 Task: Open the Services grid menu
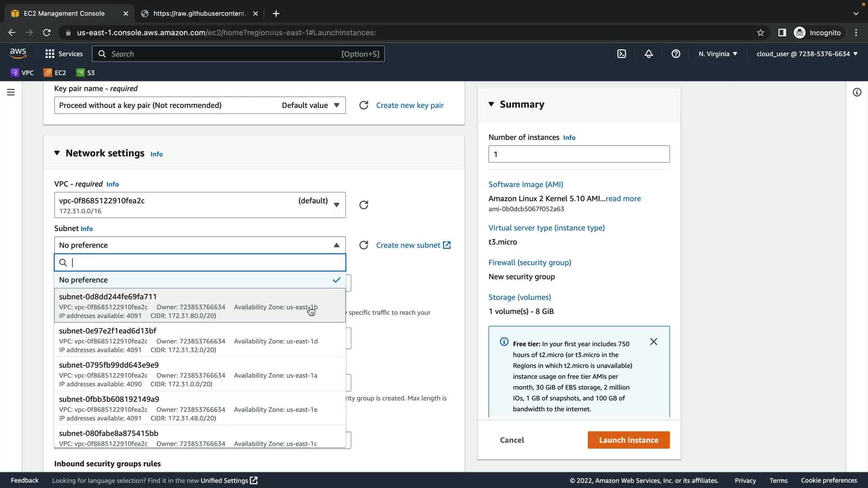[64, 54]
